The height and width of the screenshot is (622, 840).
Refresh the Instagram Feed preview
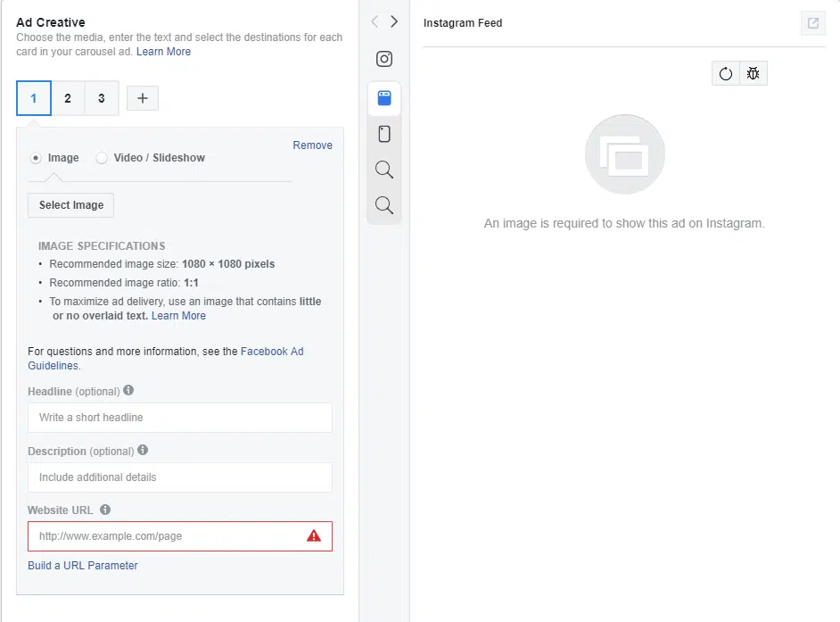[725, 73]
